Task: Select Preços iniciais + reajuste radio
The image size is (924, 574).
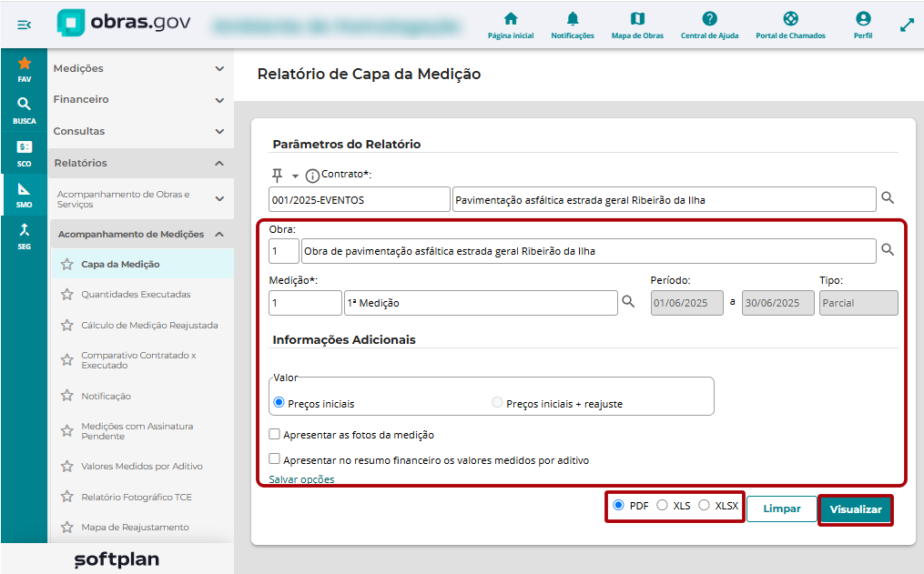Action: [x=497, y=403]
